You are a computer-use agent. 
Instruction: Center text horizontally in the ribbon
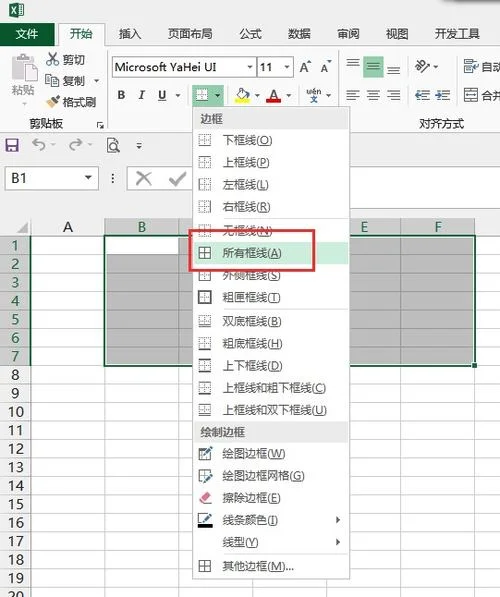[373, 95]
